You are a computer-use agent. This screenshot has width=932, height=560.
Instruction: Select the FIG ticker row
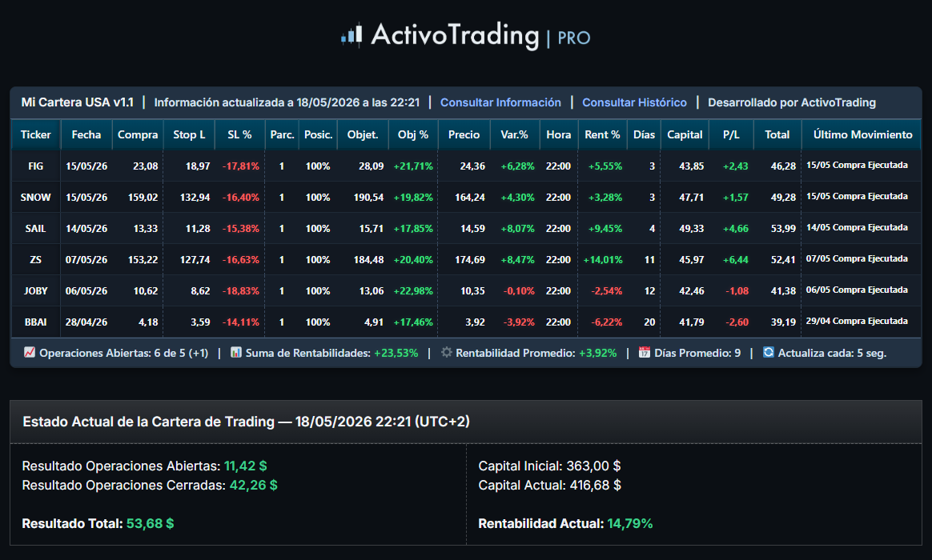467,166
